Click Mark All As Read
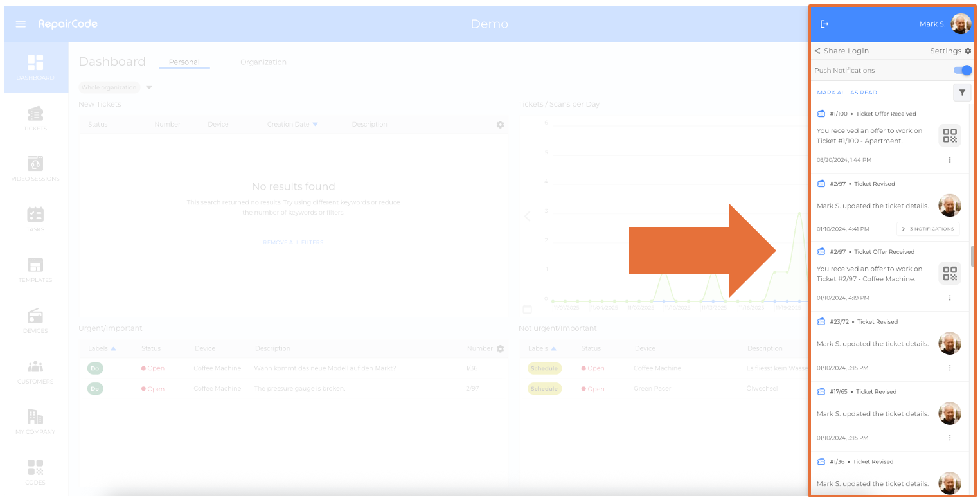 point(846,93)
